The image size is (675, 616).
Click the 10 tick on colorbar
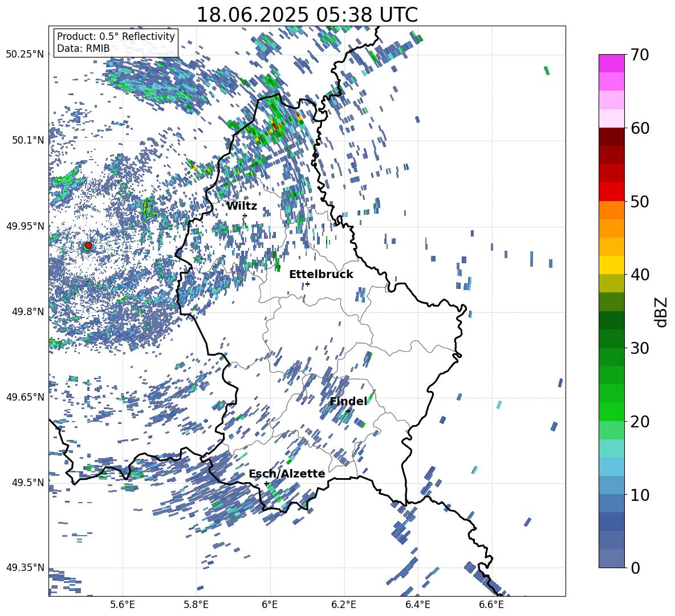(x=640, y=495)
